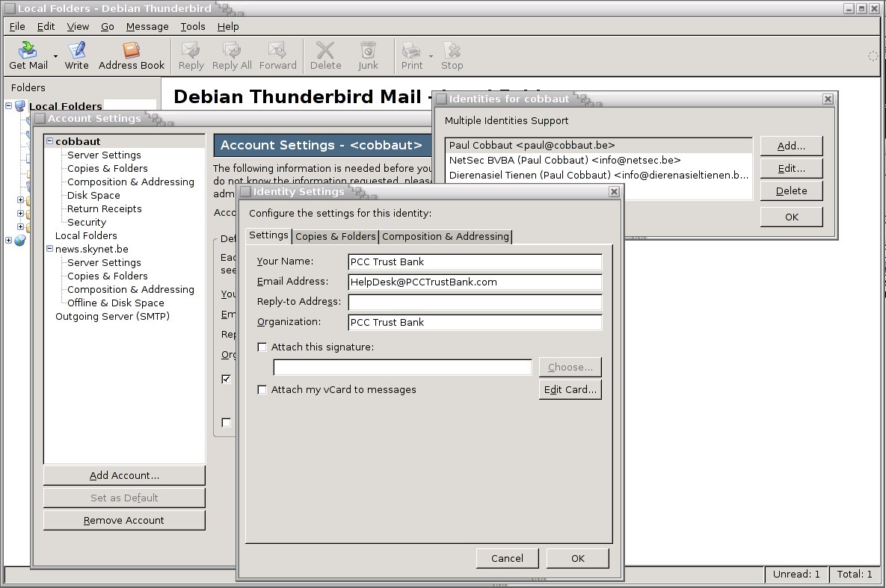Switch to Copies & Folders identity tab

click(335, 236)
